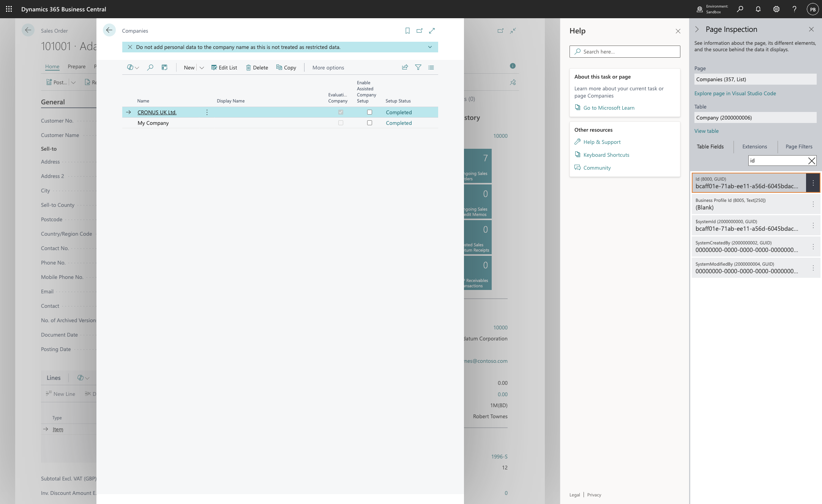Viewport: 822px width, 504px height.
Task: Bookmark the Companies page
Action: pos(407,31)
